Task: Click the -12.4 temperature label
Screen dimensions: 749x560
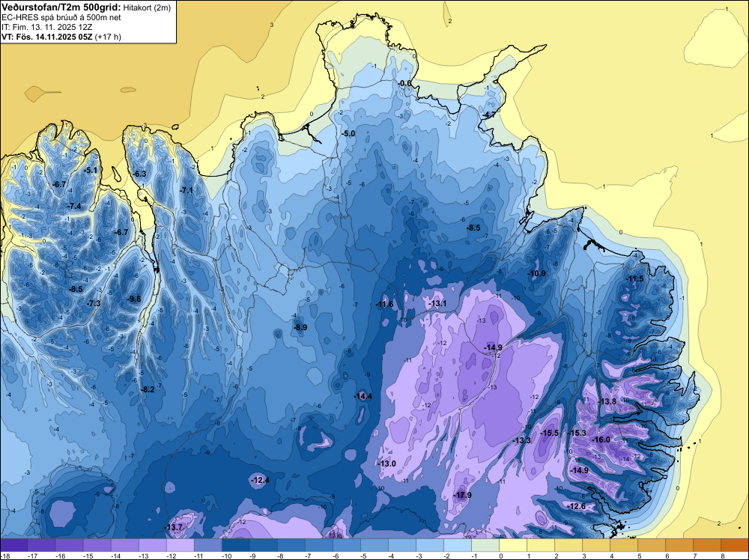Action: coord(260,480)
